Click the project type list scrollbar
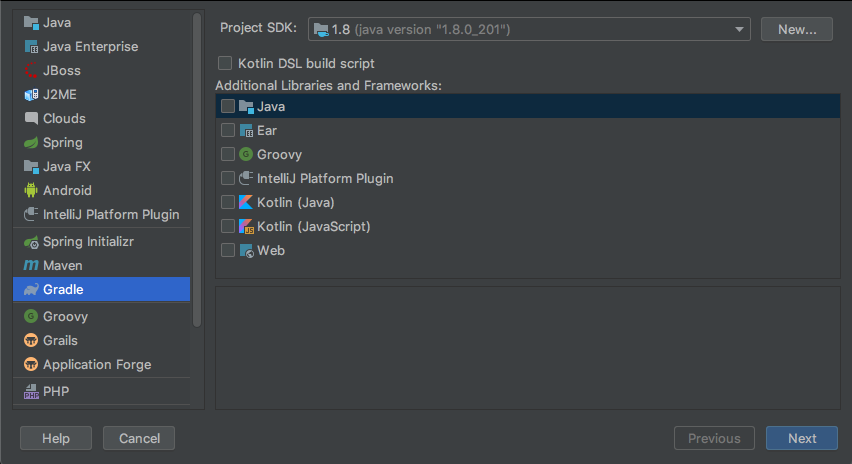Screen dimensions: 852x464 197,170
